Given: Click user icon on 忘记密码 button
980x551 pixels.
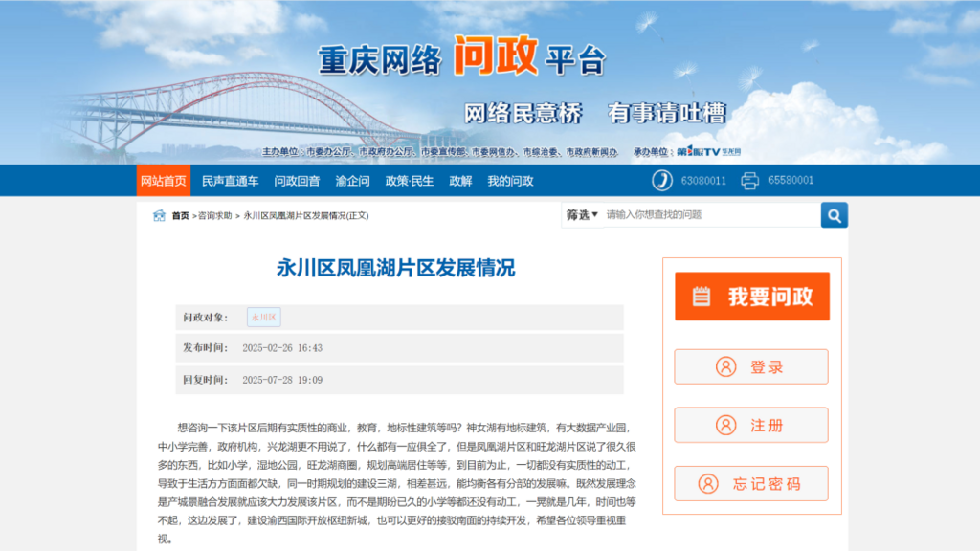Looking at the screenshot, I should [708, 483].
